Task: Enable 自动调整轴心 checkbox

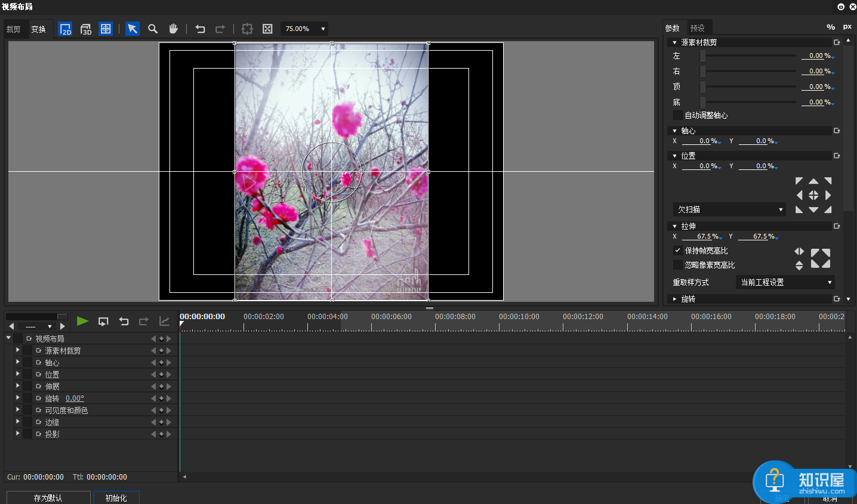Action: pos(677,115)
